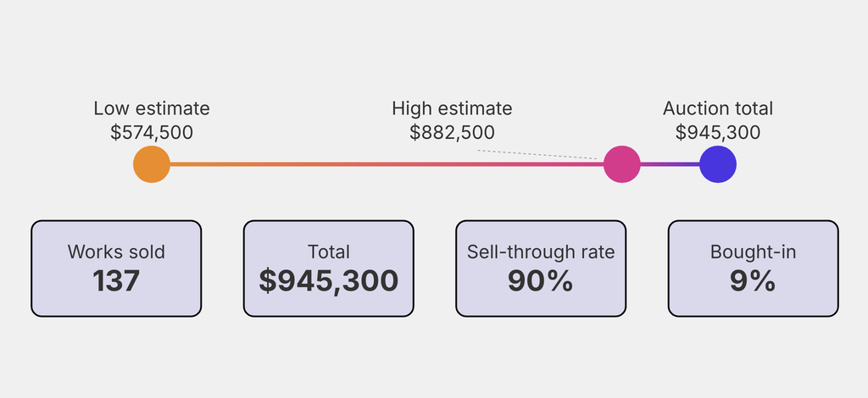The height and width of the screenshot is (398, 868).
Task: Click the pink High estimate dot
Action: click(x=621, y=164)
